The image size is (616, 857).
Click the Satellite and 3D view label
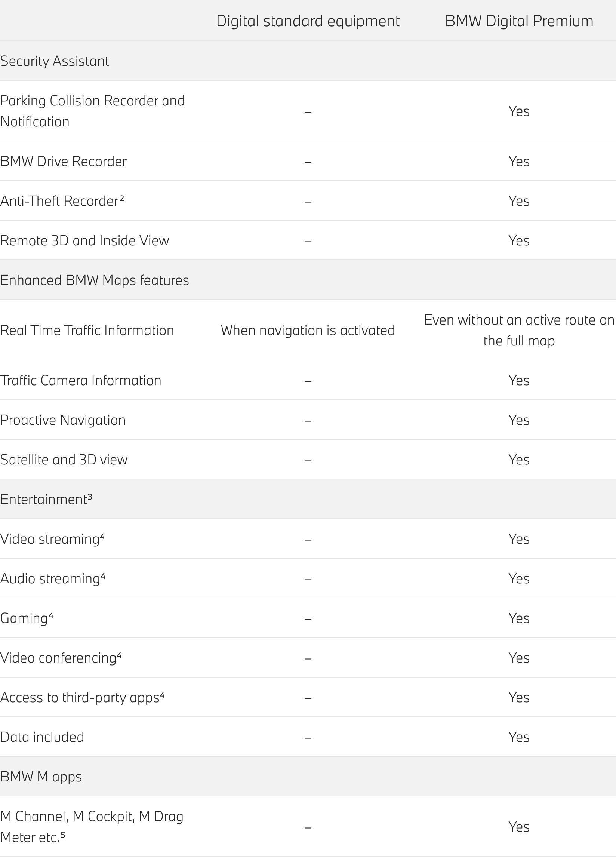click(x=64, y=460)
